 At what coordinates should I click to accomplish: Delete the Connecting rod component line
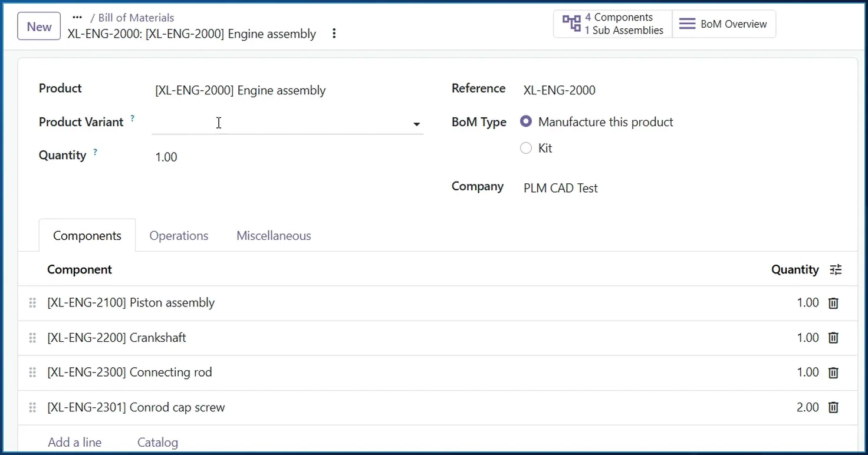(x=833, y=372)
